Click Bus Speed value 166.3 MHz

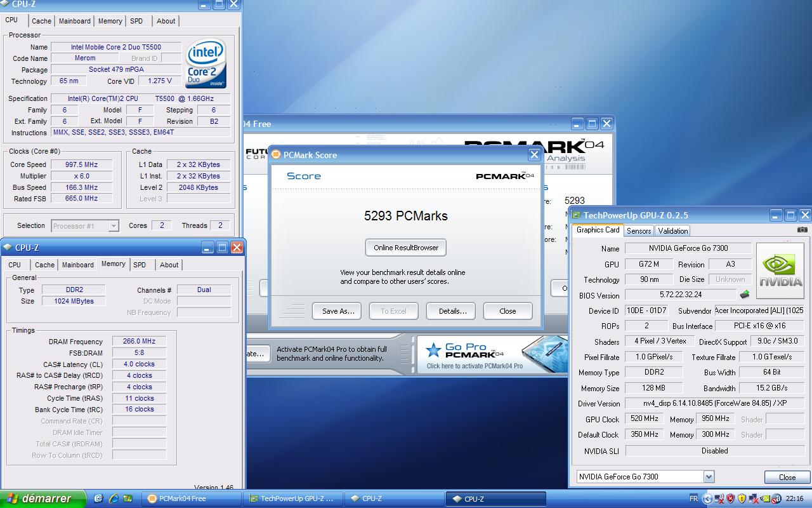(82, 187)
